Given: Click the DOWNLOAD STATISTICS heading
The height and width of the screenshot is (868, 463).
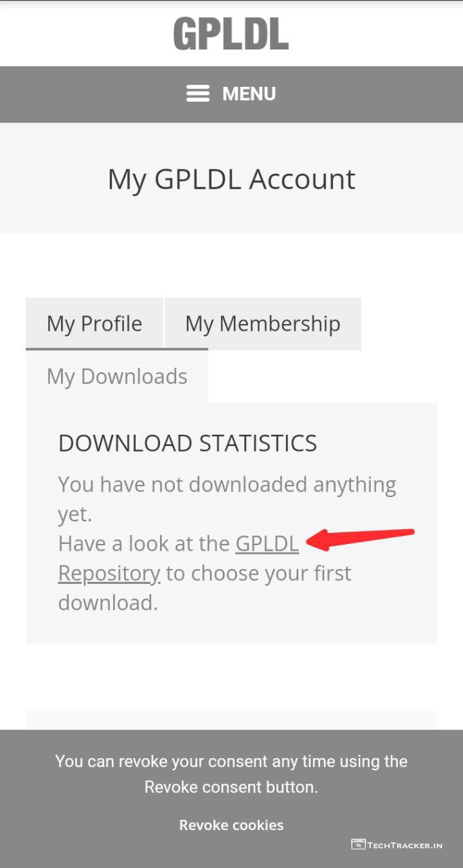Looking at the screenshot, I should (188, 443).
